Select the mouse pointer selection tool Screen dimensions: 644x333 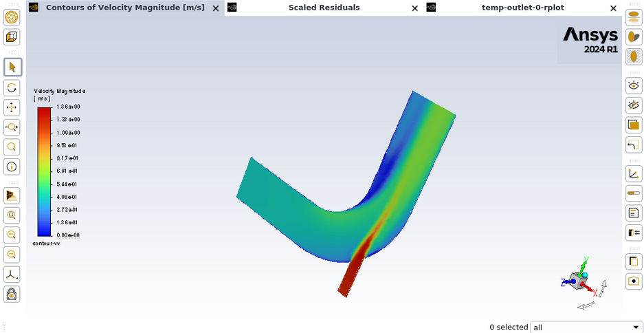coord(12,67)
